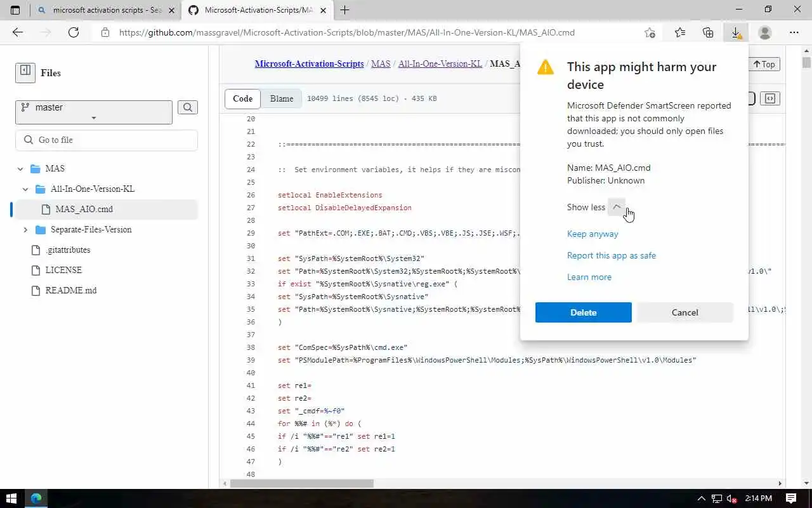Collapse the MAS folder
The image size is (812, 508).
click(20, 169)
